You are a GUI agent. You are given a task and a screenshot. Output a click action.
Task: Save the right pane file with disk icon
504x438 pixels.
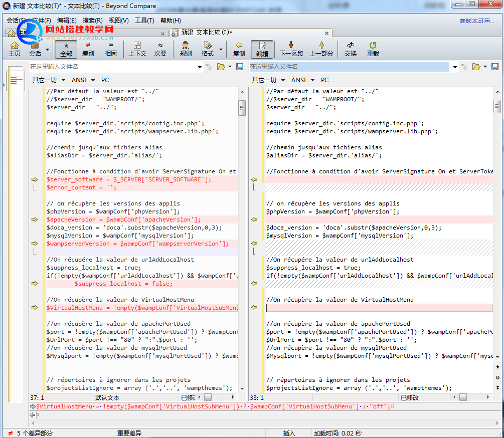(x=494, y=67)
